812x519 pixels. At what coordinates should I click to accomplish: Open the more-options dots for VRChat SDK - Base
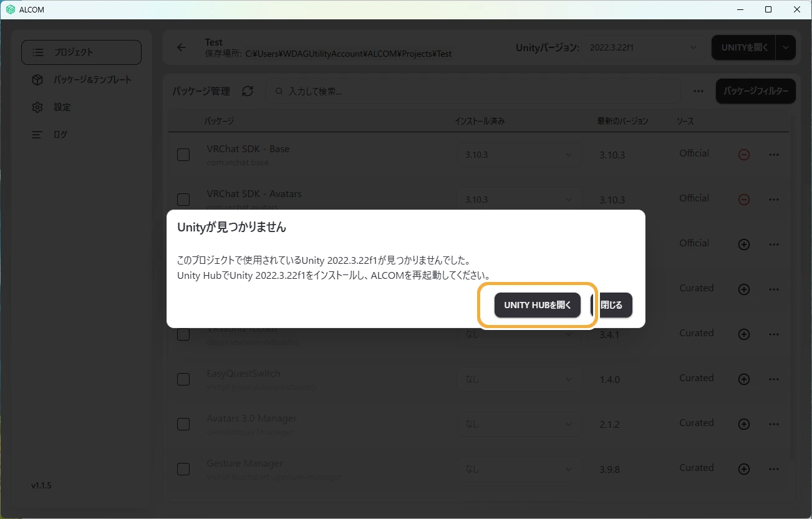coord(774,155)
